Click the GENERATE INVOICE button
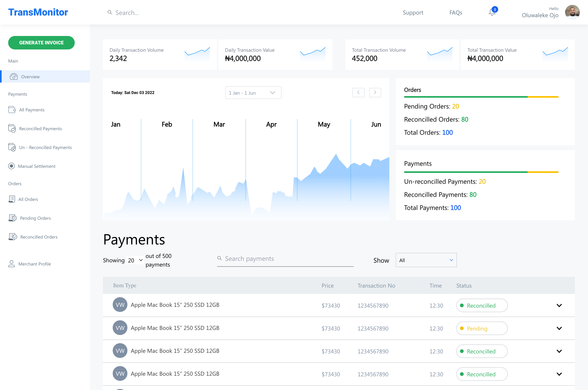The width and height of the screenshot is (588, 390). pos(41,43)
